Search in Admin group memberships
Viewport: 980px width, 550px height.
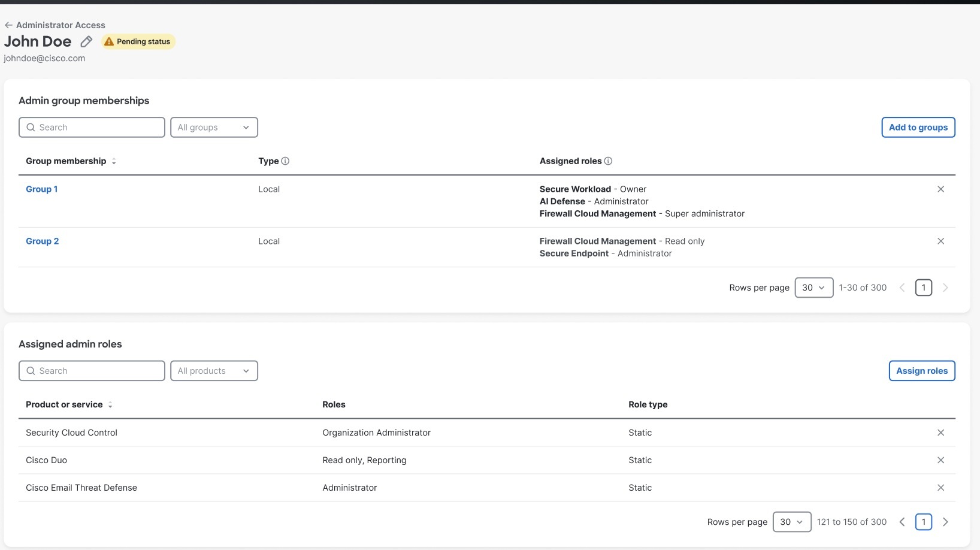pyautogui.click(x=92, y=127)
